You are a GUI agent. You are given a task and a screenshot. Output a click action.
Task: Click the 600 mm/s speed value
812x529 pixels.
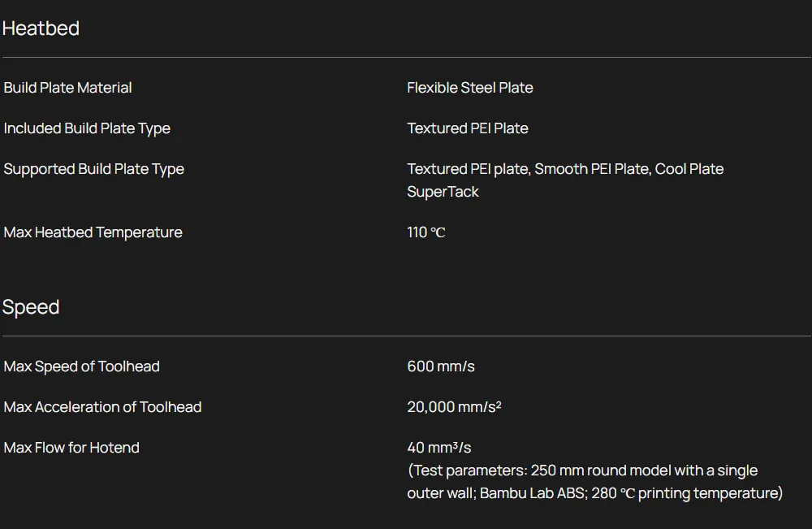tap(441, 366)
